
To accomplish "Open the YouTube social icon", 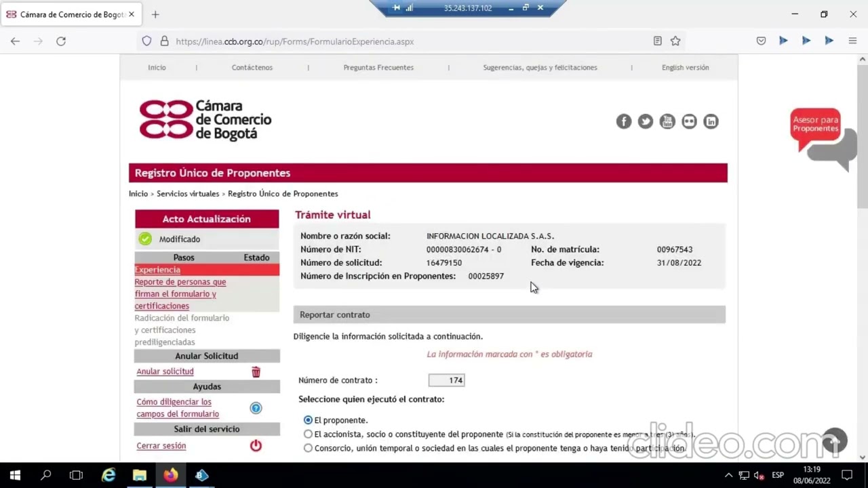I will coord(667,121).
